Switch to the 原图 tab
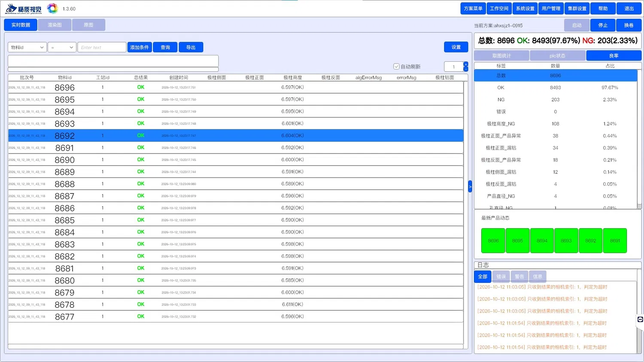Image resolution: width=644 pixels, height=362 pixels. (x=88, y=25)
